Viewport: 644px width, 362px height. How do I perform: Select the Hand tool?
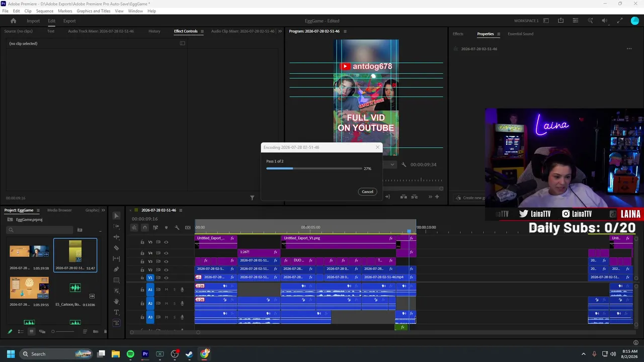coord(116,301)
